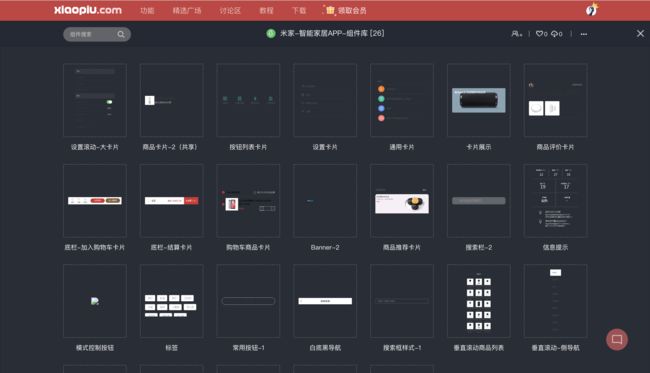
Task: Click the user avatar in the top bar
Action: 592,10
